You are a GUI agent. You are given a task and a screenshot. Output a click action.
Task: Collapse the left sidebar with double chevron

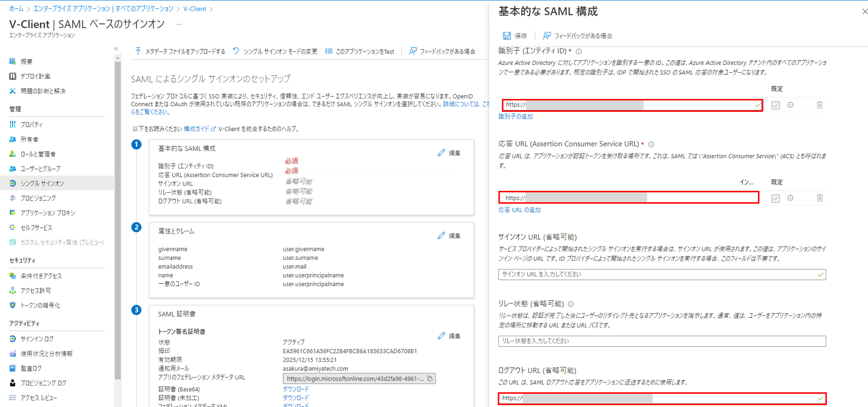point(116,49)
